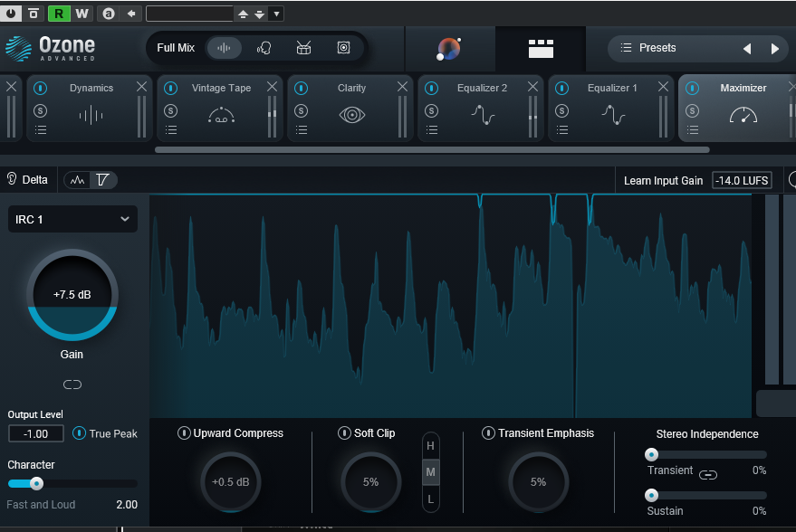Enable the green R read automation button
This screenshot has width=796, height=532.
click(x=59, y=14)
